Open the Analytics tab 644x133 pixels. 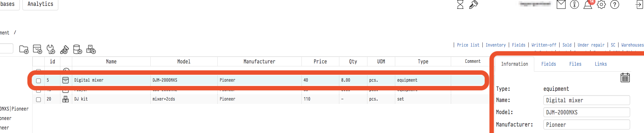pos(40,4)
